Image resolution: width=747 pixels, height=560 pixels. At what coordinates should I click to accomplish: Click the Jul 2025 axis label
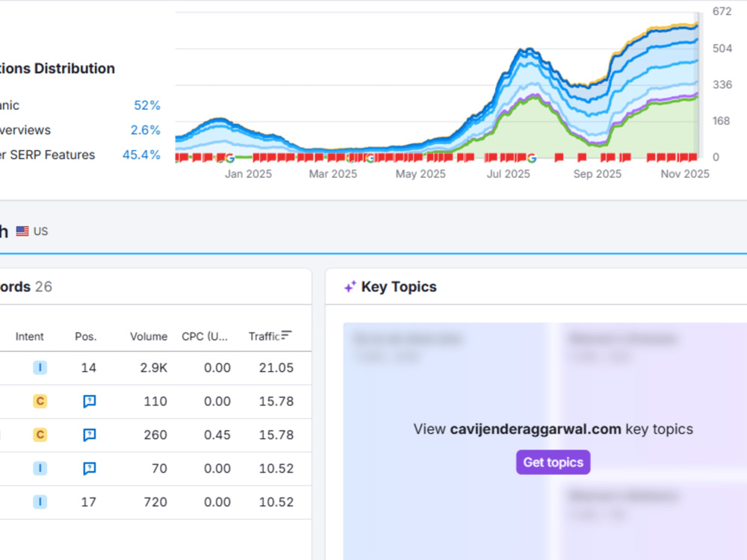[x=508, y=174]
